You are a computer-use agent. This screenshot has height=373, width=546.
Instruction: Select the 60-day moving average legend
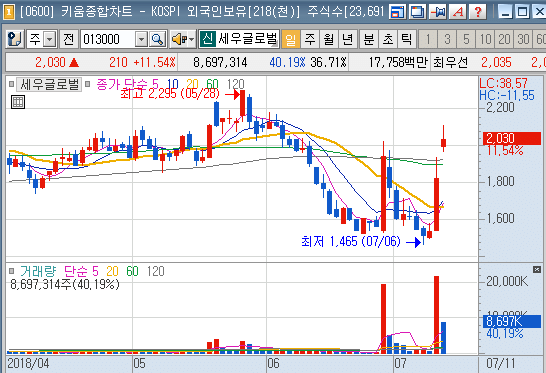tap(212, 84)
